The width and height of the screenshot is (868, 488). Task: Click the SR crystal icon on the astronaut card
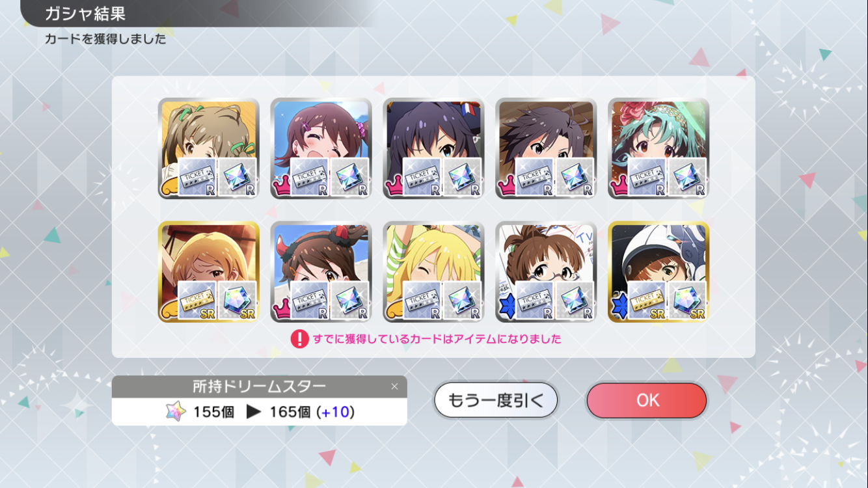(x=688, y=300)
